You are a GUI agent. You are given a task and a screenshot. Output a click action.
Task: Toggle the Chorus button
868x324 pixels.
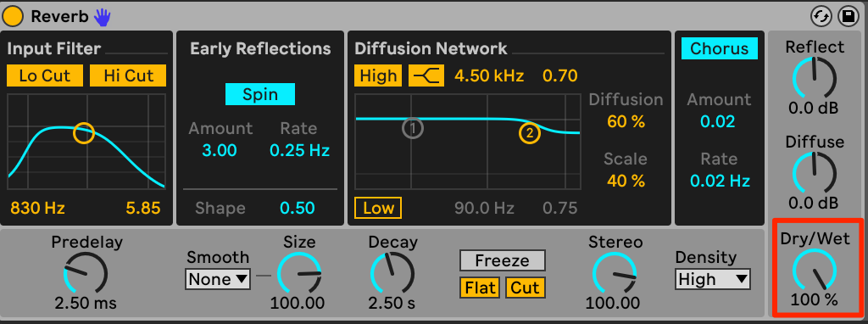coord(719,48)
